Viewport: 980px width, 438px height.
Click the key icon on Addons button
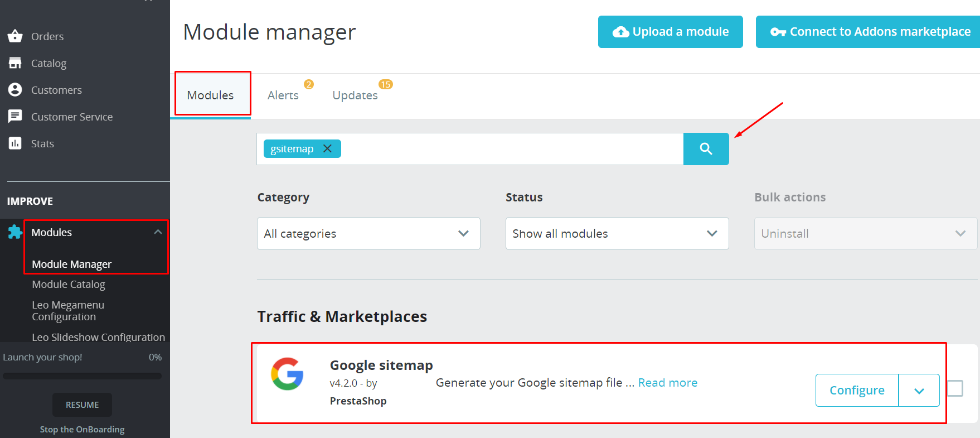(778, 32)
